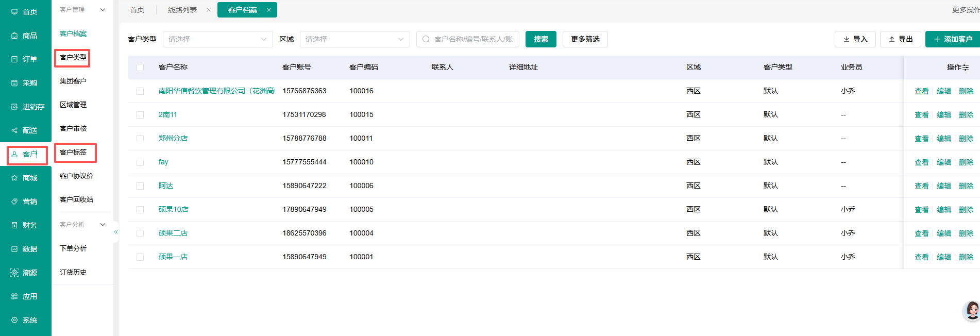Open 客户协议价 in the submenu
This screenshot has width=980, height=336.
[x=77, y=176]
